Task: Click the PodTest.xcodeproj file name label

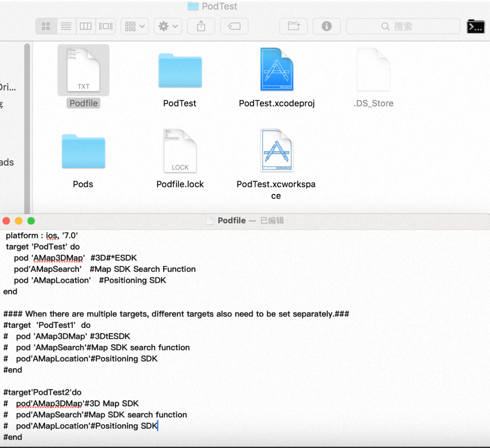Action: tap(277, 103)
